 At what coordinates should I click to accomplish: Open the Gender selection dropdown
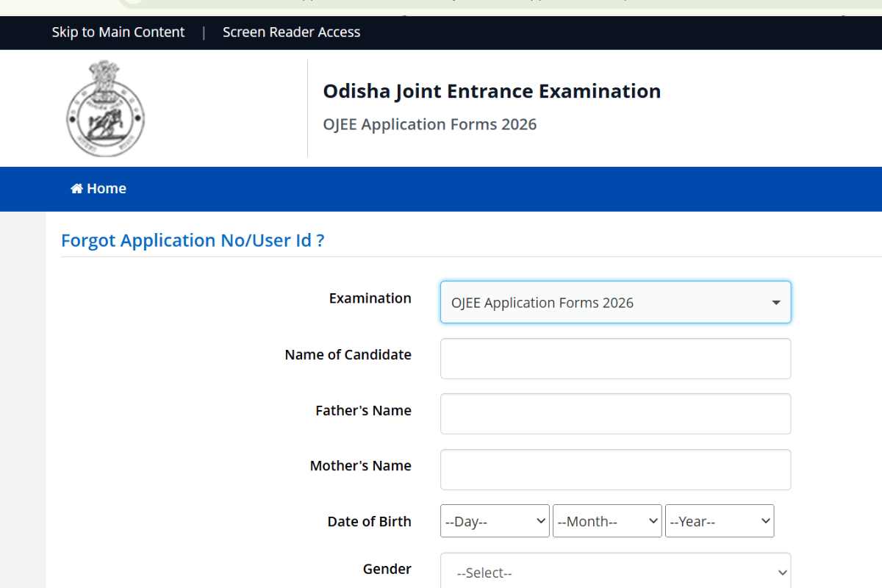point(615,571)
